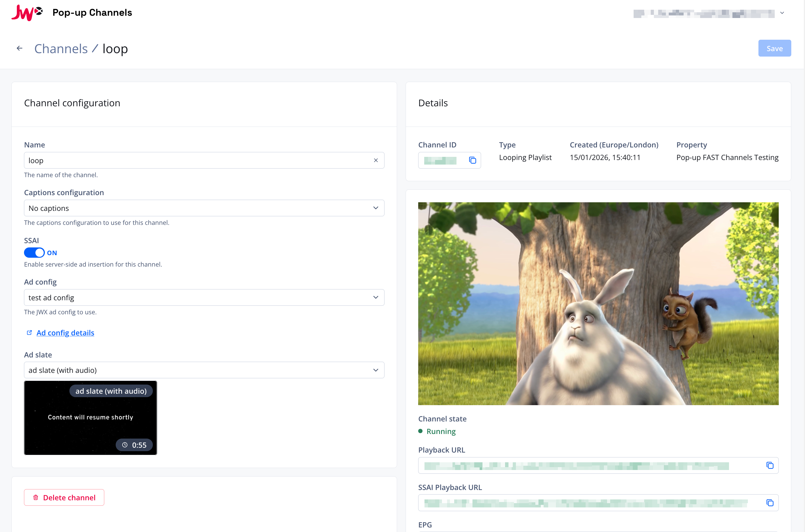Image resolution: width=805 pixels, height=532 pixels.
Task: Go back using the left arrow icon
Action: point(20,49)
